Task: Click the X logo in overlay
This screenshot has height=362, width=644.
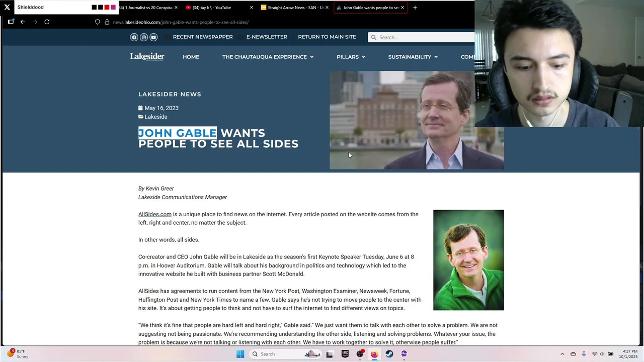Action: point(7,7)
